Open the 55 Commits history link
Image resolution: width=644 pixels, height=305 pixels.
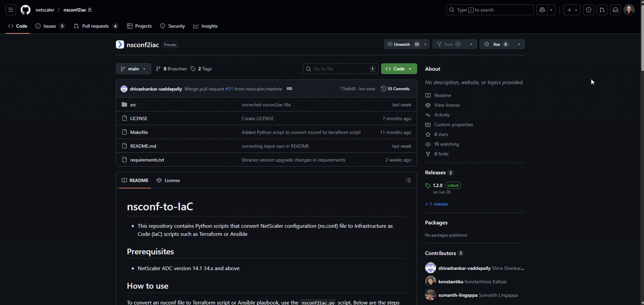pos(395,89)
